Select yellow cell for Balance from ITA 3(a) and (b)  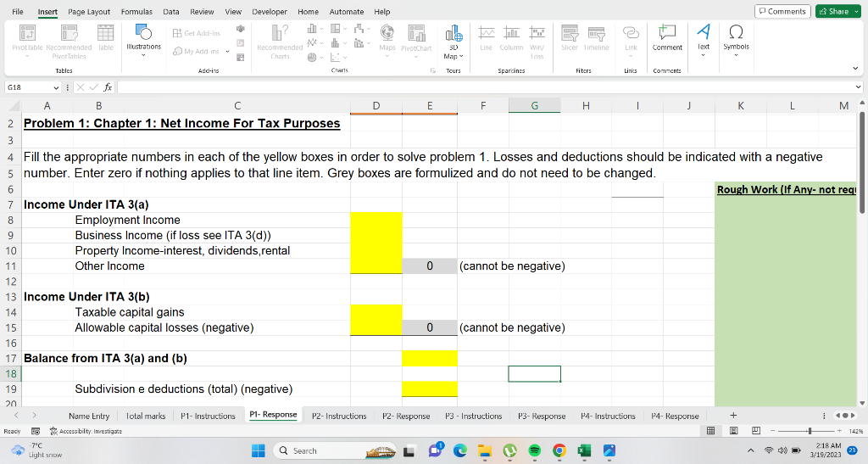[x=430, y=358]
